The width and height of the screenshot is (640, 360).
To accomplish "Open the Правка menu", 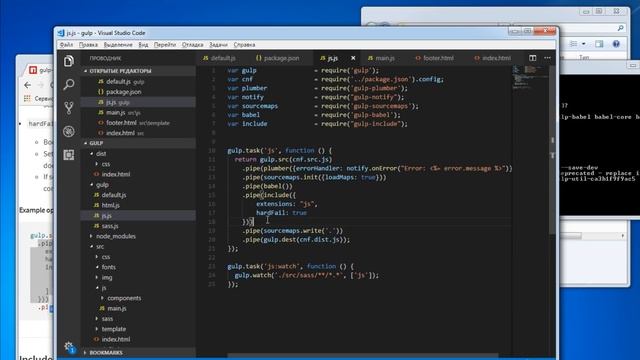I will (88, 44).
